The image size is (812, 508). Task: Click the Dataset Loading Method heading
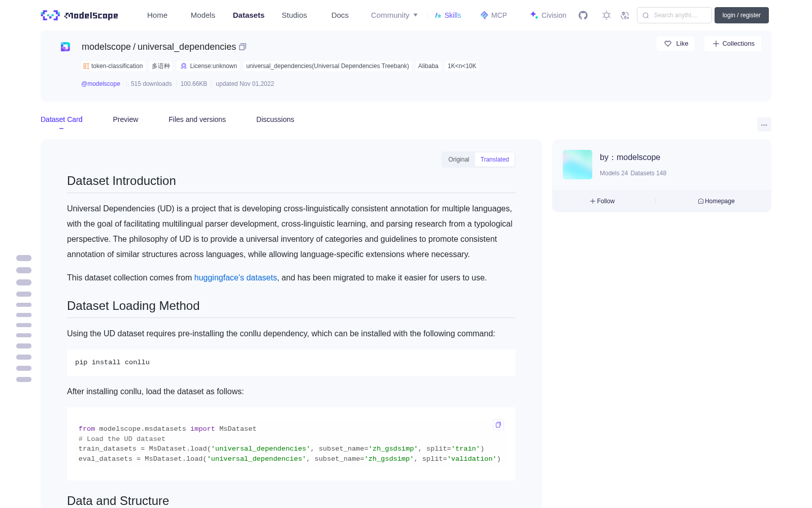[x=133, y=306]
